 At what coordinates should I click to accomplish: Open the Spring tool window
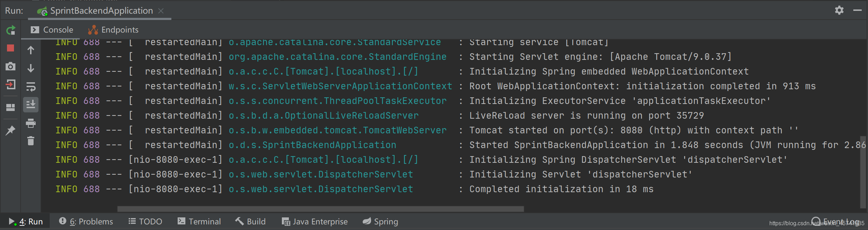(x=380, y=221)
